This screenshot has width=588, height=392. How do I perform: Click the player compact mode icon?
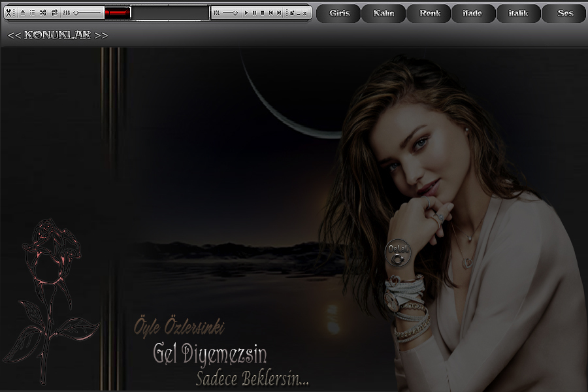pyautogui.click(x=291, y=12)
